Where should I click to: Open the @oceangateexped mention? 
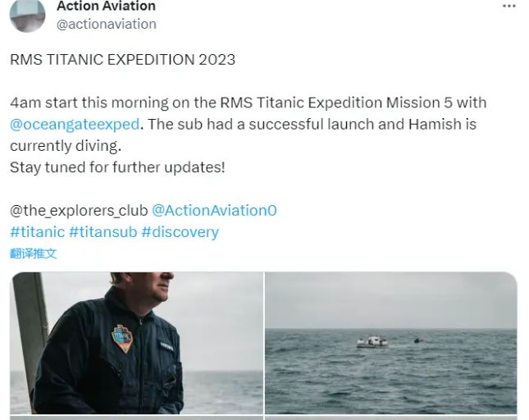point(75,125)
